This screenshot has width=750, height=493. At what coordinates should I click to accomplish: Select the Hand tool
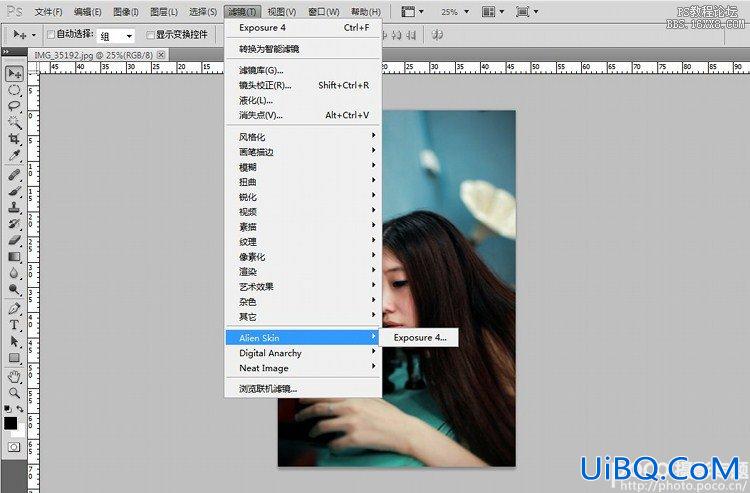point(14,377)
